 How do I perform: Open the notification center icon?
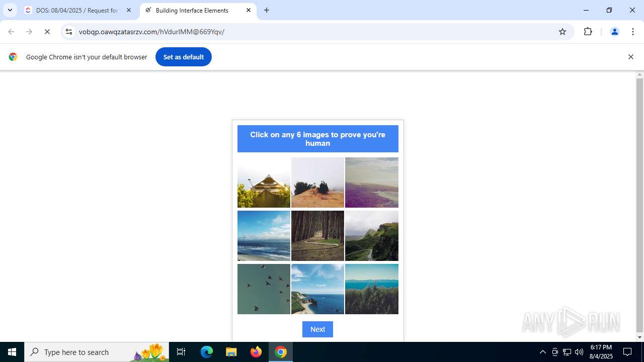point(627,352)
